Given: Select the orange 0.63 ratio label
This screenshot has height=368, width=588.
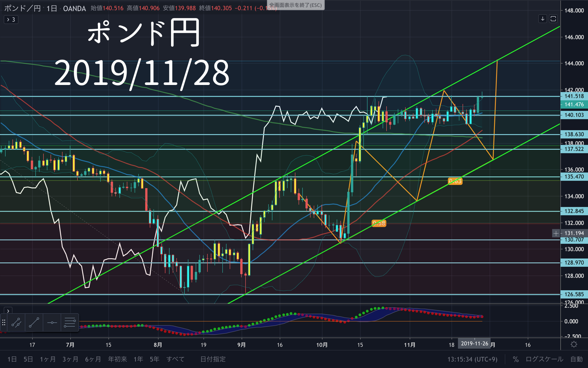Looking at the screenshot, I should pos(455,181).
